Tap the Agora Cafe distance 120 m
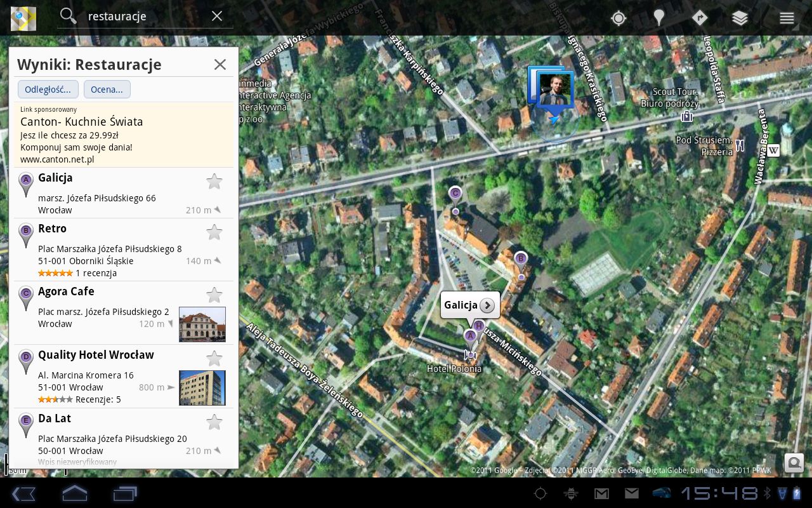The image size is (812, 508). (x=156, y=324)
